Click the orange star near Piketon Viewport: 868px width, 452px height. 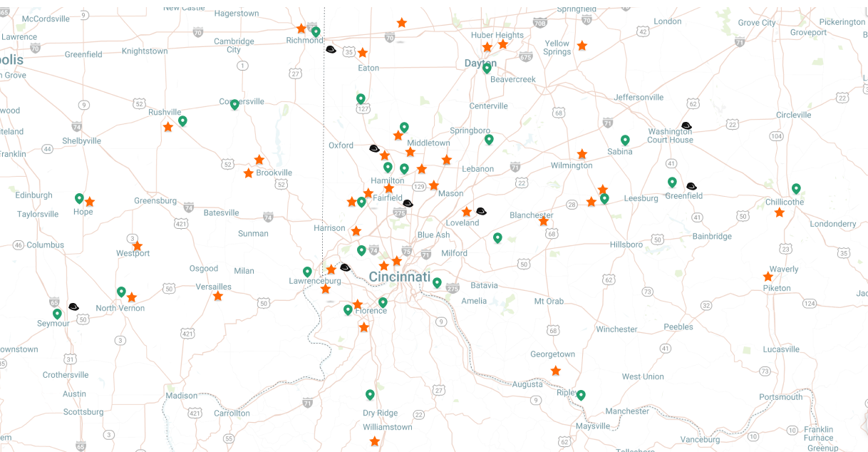coord(768,277)
